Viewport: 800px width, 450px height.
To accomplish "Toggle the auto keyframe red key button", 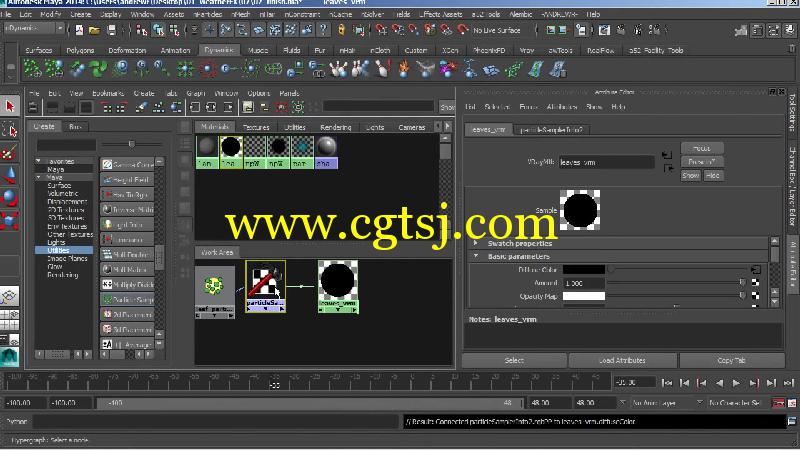I will click(779, 403).
